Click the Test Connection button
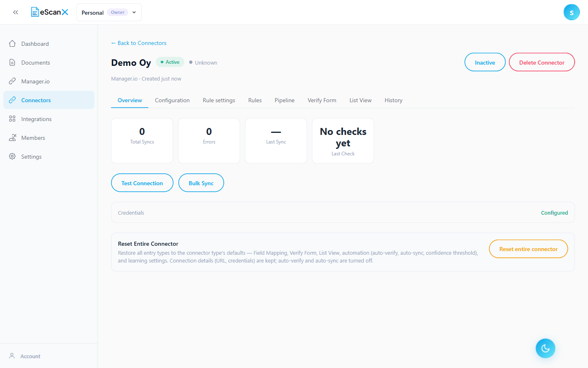 pos(142,183)
